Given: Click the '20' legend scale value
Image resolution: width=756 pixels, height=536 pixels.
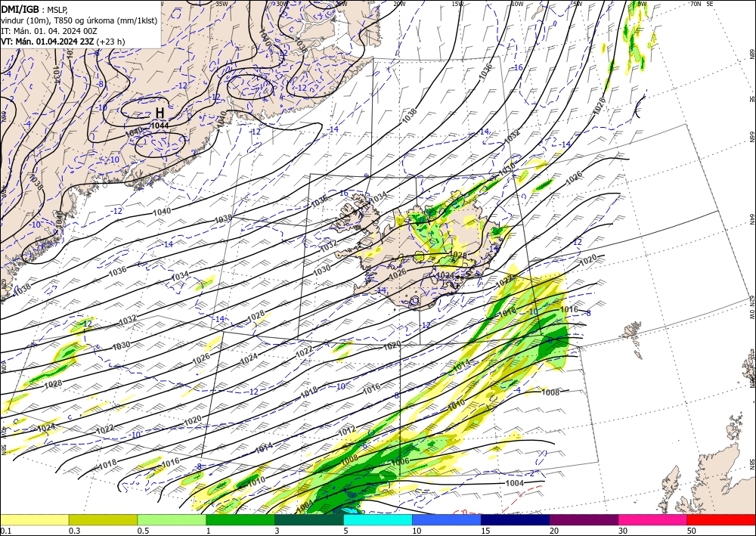Looking at the screenshot, I should (554, 531).
